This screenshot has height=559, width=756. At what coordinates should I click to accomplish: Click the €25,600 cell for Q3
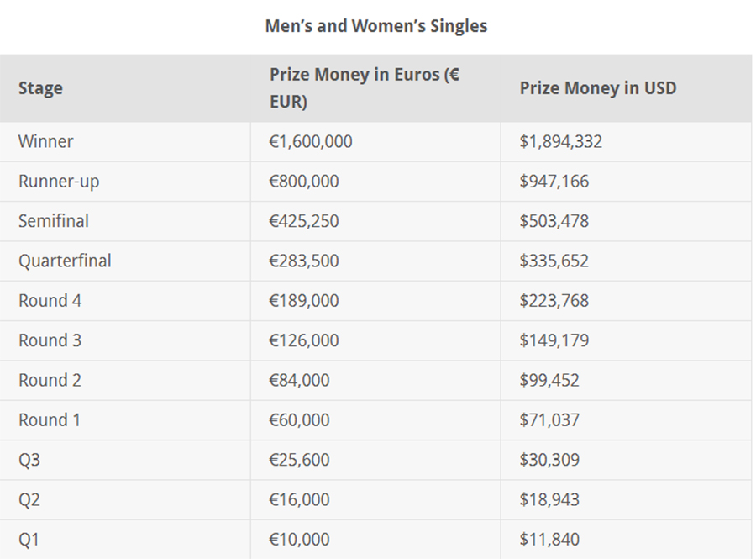point(299,460)
